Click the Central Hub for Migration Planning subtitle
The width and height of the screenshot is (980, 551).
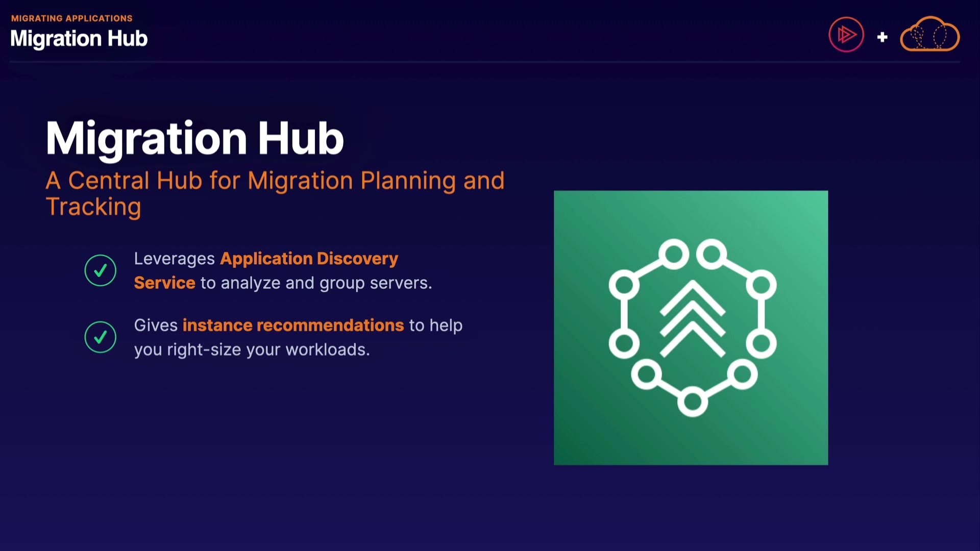click(275, 181)
